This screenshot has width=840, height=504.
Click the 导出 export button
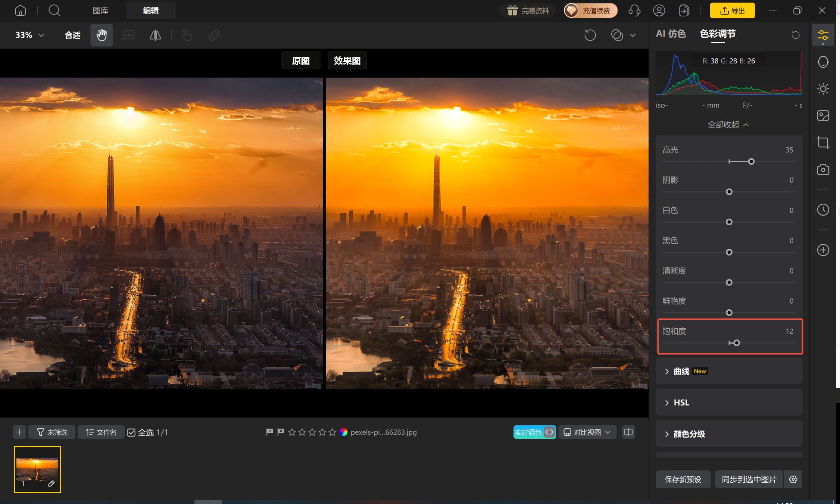[732, 10]
